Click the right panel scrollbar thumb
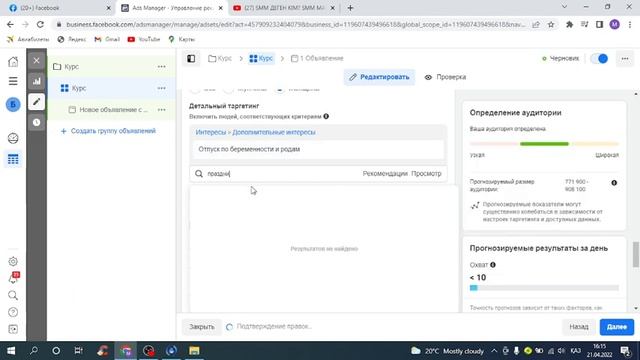 coord(636,254)
